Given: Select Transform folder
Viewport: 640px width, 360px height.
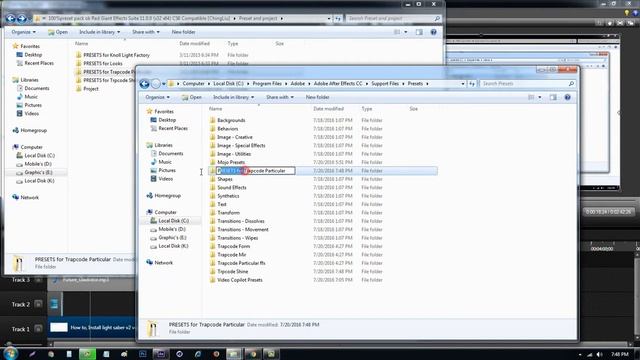Looking at the screenshot, I should pos(229,213).
